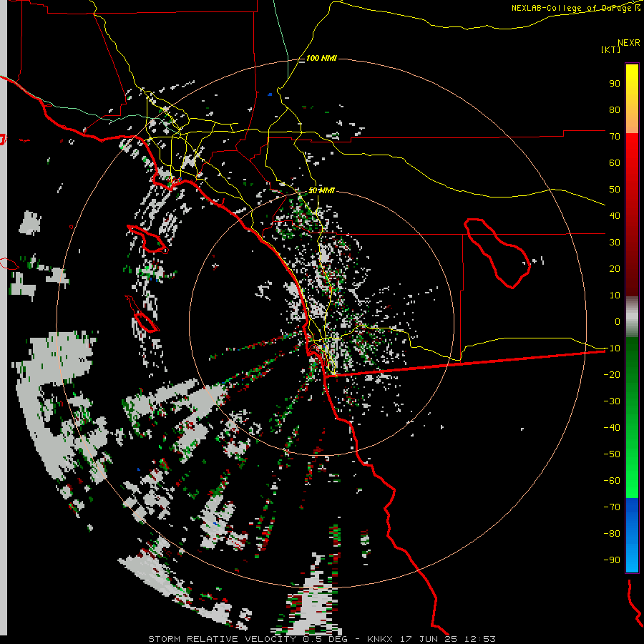Image resolution: width=644 pixels, height=644 pixels.
Task: Select the 70 value on the velocity legend
Action: coord(615,137)
